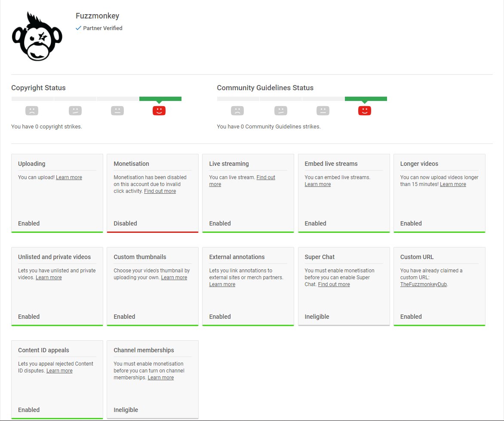Click the Custom thumbnails card title
The width and height of the screenshot is (504, 421).
click(140, 257)
